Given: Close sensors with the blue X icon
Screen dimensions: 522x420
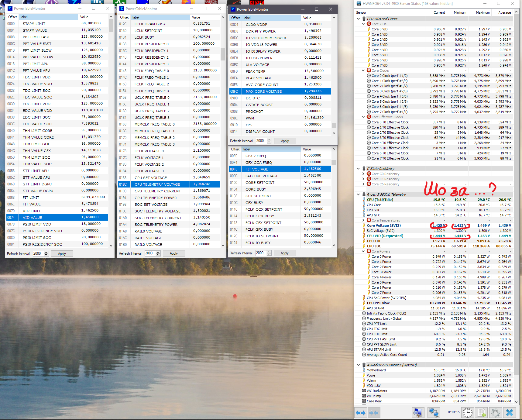Looking at the screenshot, I should [x=510, y=412].
